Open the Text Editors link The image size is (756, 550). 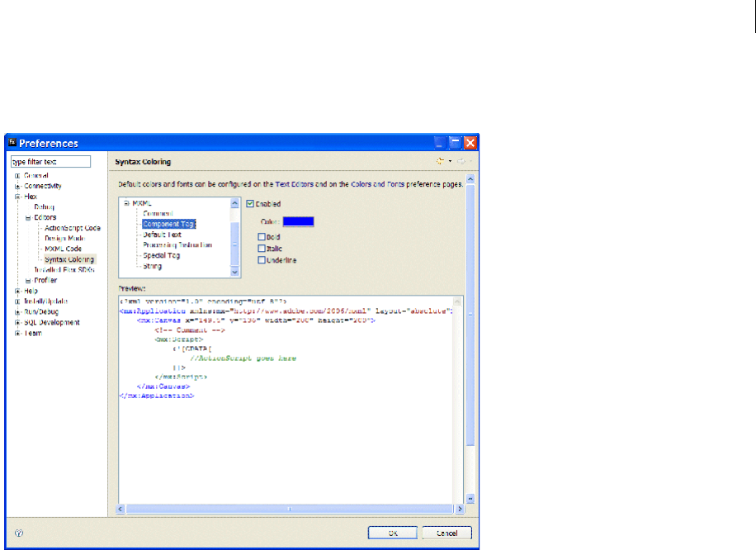pyautogui.click(x=294, y=184)
